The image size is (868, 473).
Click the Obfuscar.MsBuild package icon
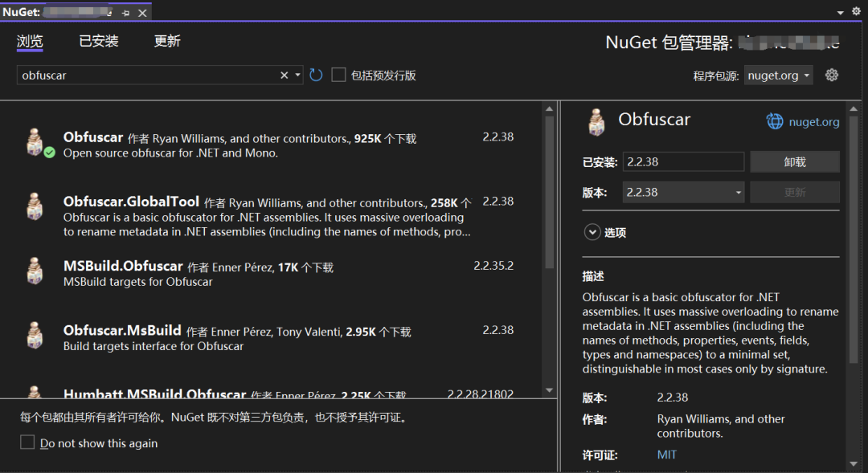tap(35, 335)
